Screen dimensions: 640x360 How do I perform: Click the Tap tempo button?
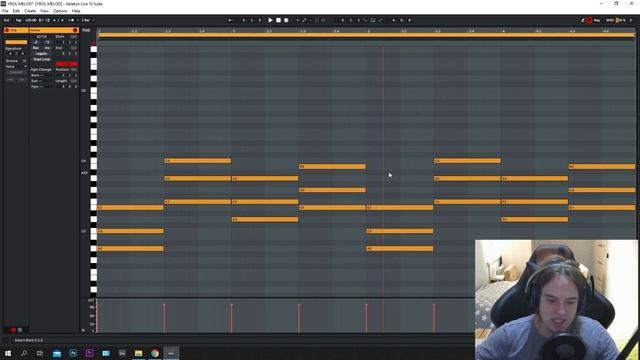coord(18,20)
